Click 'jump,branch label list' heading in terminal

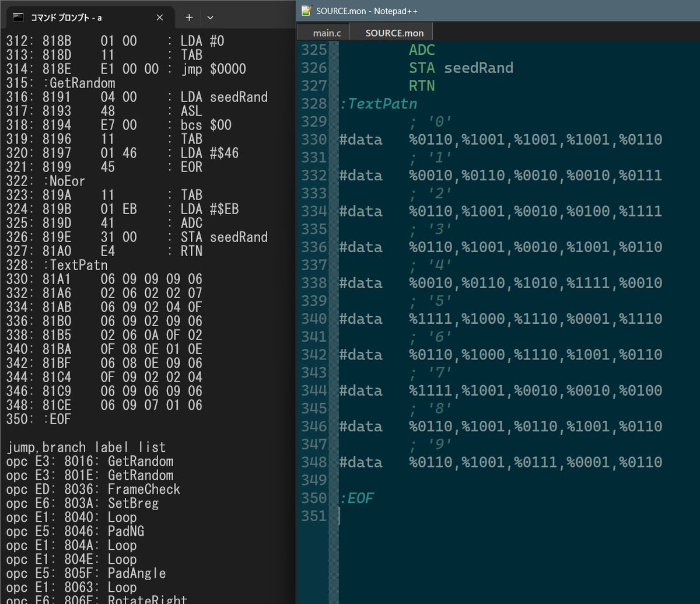coord(86,448)
